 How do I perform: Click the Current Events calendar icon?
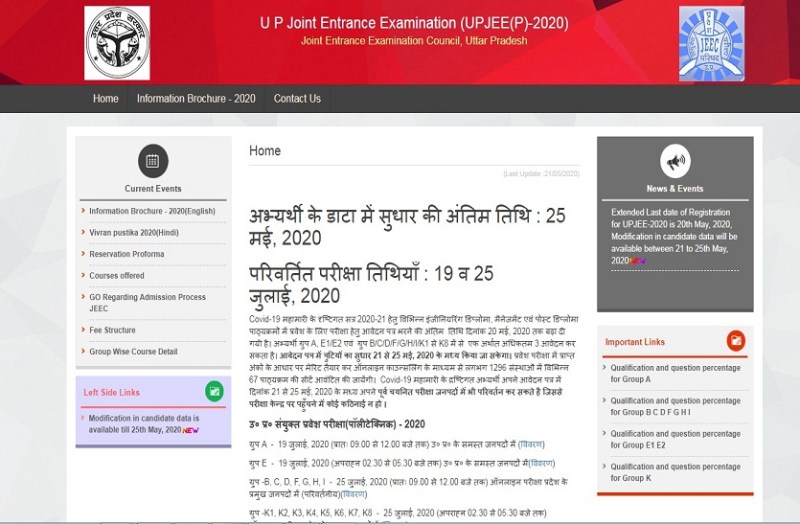click(x=152, y=160)
